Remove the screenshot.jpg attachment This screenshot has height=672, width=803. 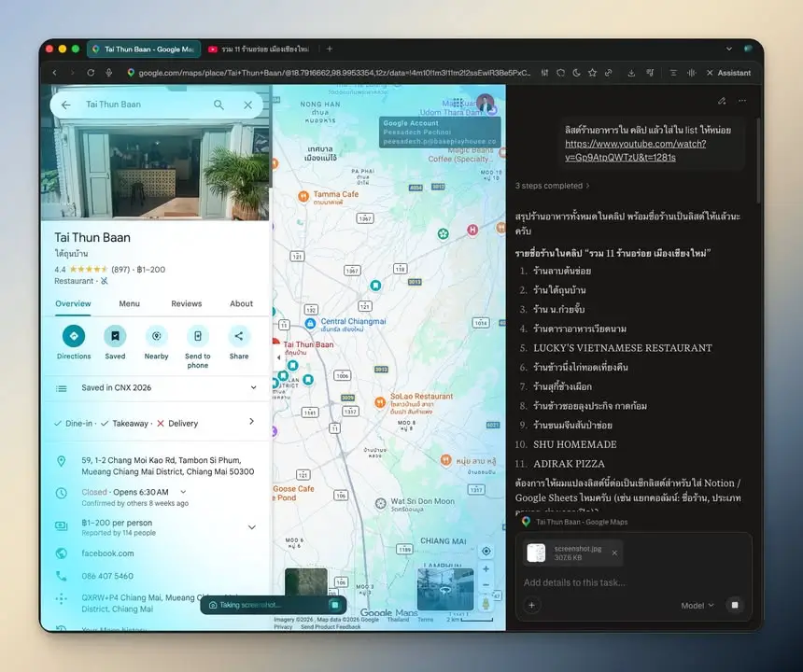(614, 553)
